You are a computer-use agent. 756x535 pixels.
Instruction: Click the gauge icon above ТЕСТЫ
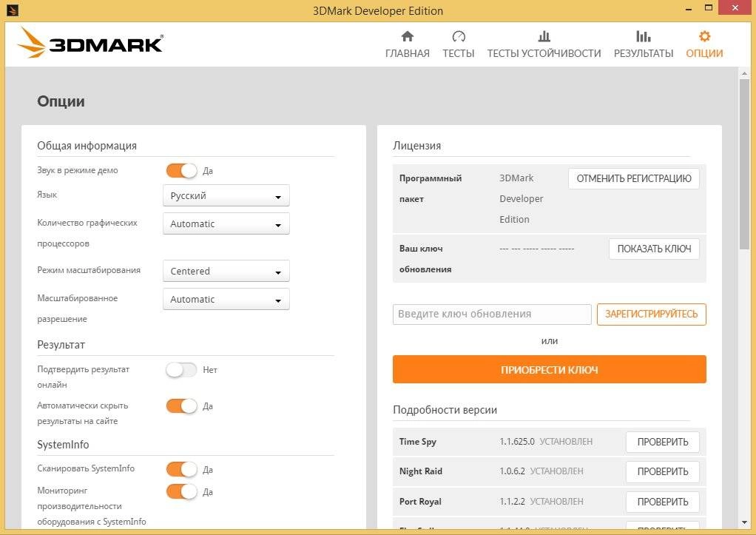pos(459,36)
